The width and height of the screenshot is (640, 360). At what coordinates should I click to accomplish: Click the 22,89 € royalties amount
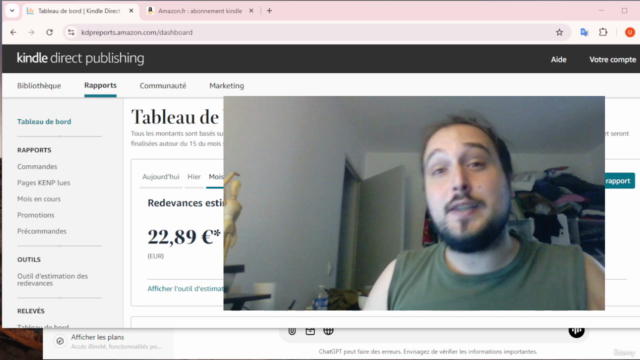click(x=184, y=236)
